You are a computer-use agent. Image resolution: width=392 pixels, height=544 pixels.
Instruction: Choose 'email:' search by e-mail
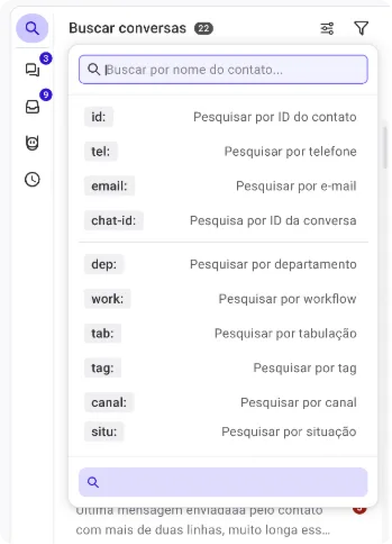coord(221,186)
